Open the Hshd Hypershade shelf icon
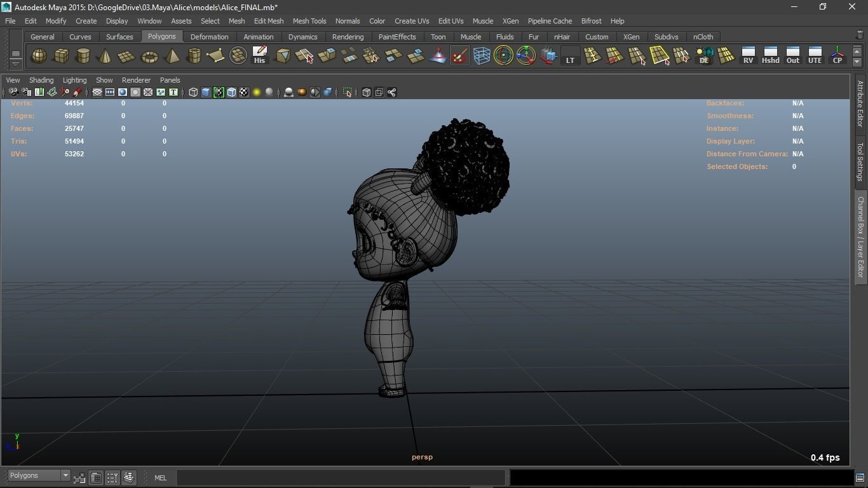 770,56
